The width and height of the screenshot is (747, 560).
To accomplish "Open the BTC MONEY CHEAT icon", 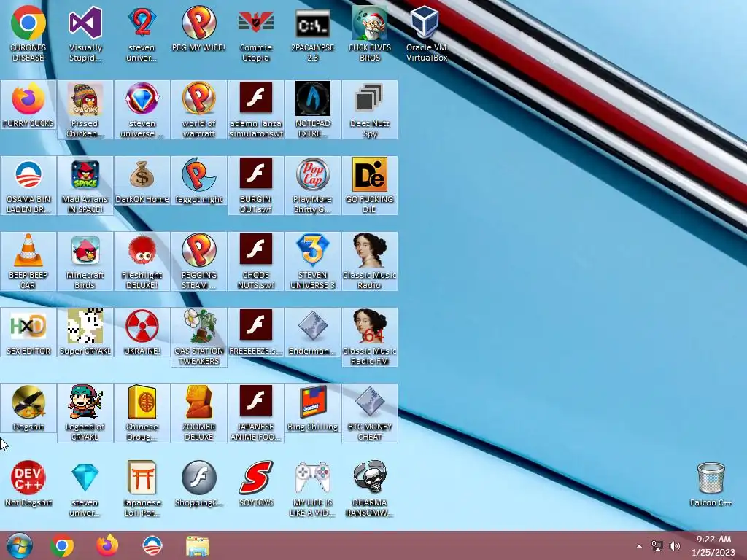I will pyautogui.click(x=370, y=413).
